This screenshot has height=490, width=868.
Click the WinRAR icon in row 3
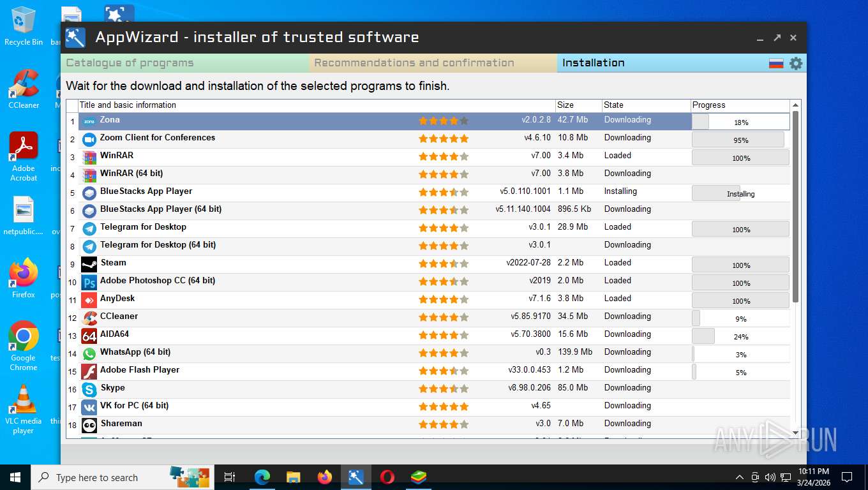(x=89, y=157)
